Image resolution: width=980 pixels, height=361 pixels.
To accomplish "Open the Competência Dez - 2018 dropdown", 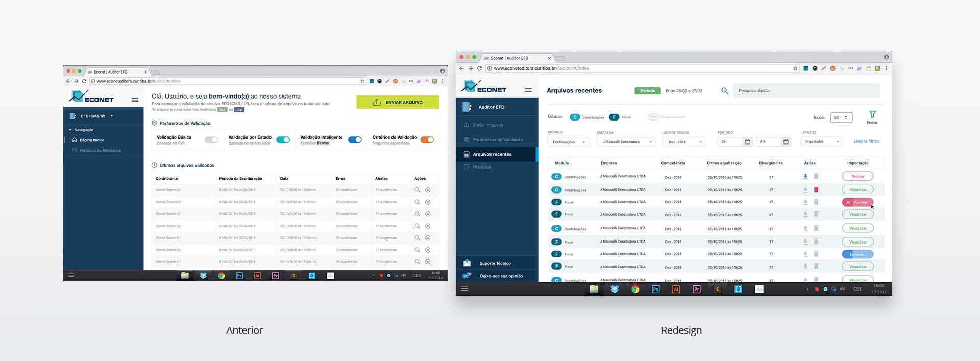I will pos(684,142).
